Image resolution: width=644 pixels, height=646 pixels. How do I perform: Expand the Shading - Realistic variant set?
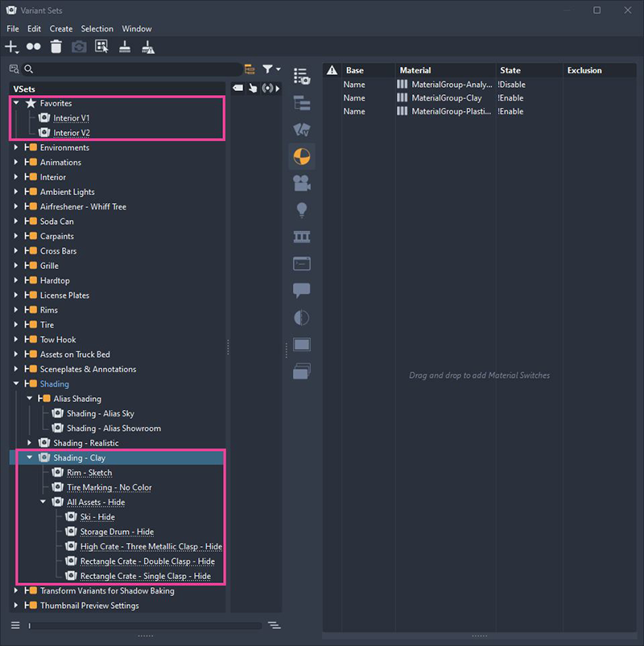(29, 442)
